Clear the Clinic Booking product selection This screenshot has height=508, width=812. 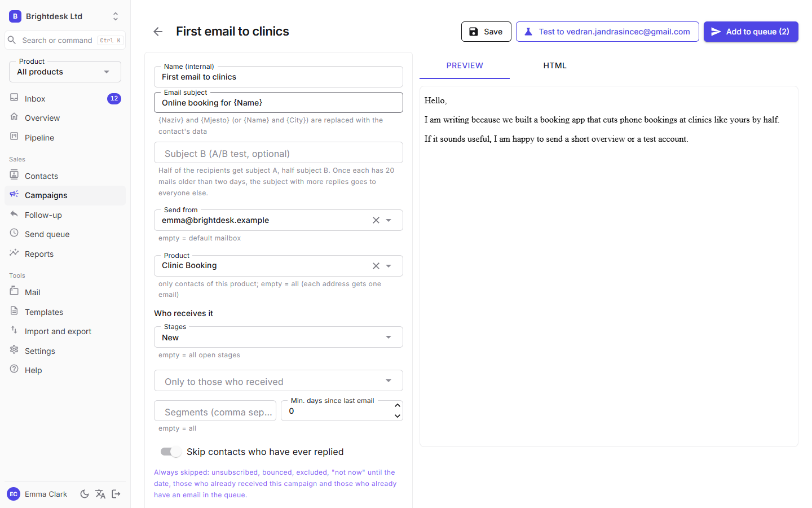point(376,266)
